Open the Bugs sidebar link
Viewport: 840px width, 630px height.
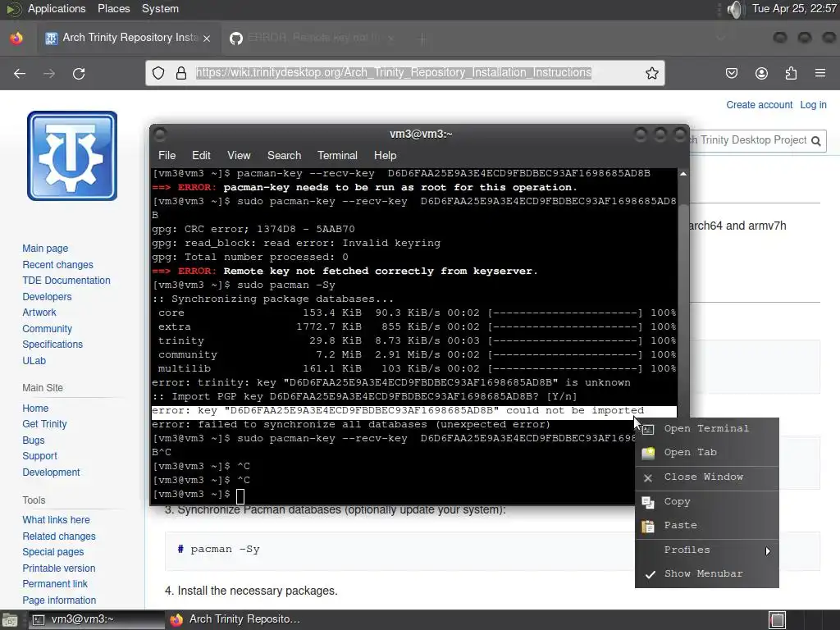coord(33,441)
